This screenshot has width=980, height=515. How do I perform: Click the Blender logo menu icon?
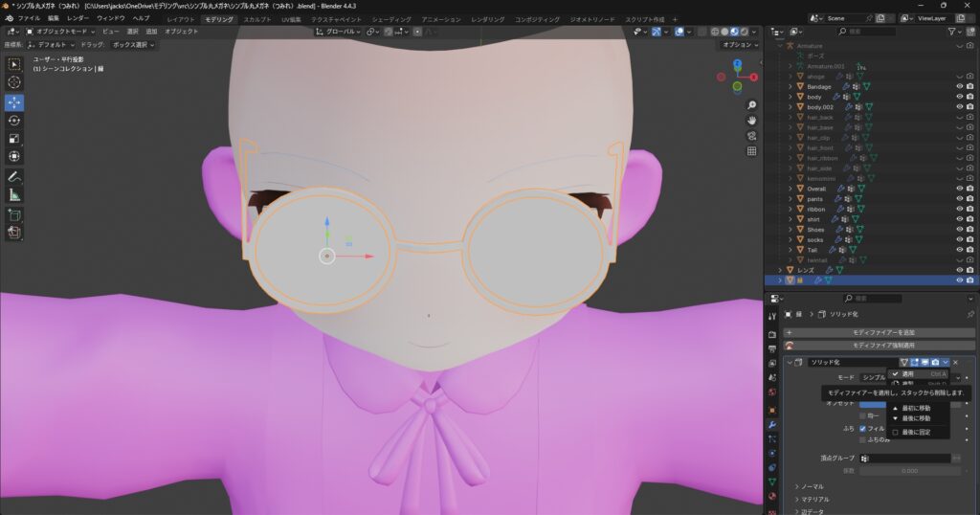(9, 19)
